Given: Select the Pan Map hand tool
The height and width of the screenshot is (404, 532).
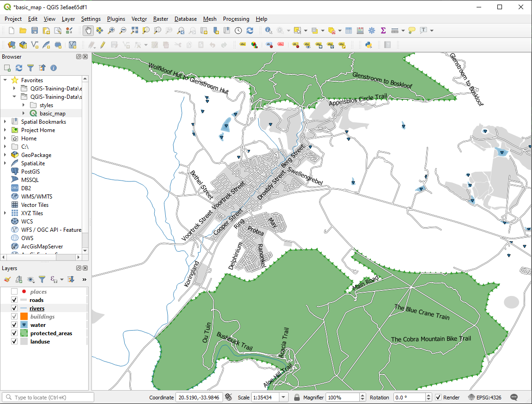Looking at the screenshot, I should pos(88,30).
